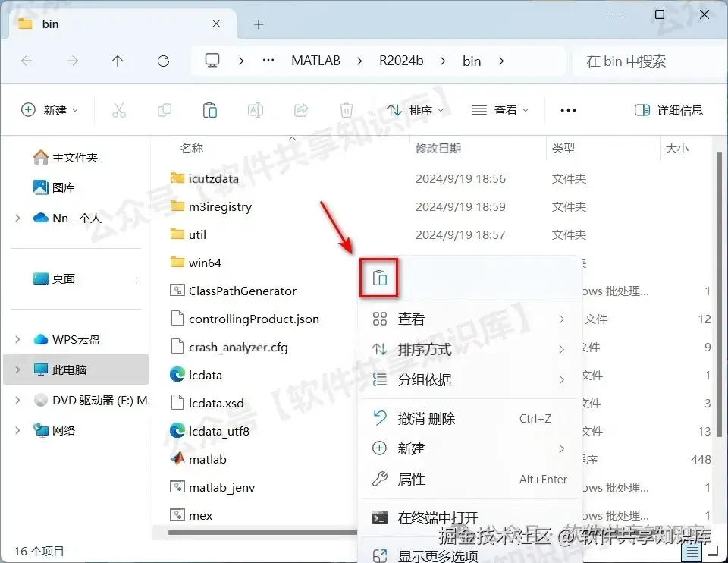Click the horizontal scrollbar below file list
Viewport: 728px width, 563px height.
(262, 533)
